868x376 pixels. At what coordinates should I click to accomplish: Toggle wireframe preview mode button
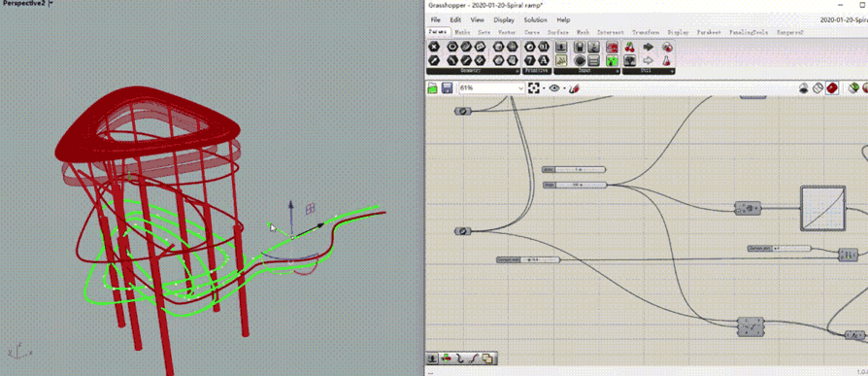[x=818, y=88]
